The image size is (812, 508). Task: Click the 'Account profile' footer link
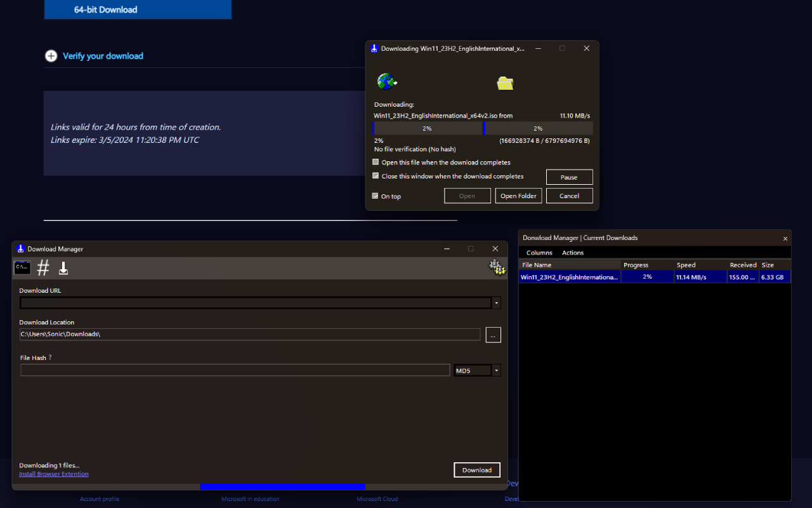pyautogui.click(x=100, y=499)
